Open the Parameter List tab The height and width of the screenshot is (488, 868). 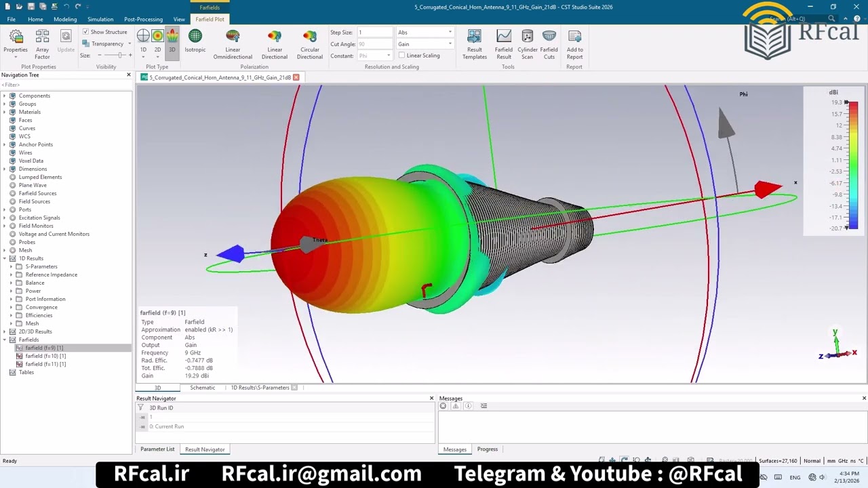(x=157, y=449)
